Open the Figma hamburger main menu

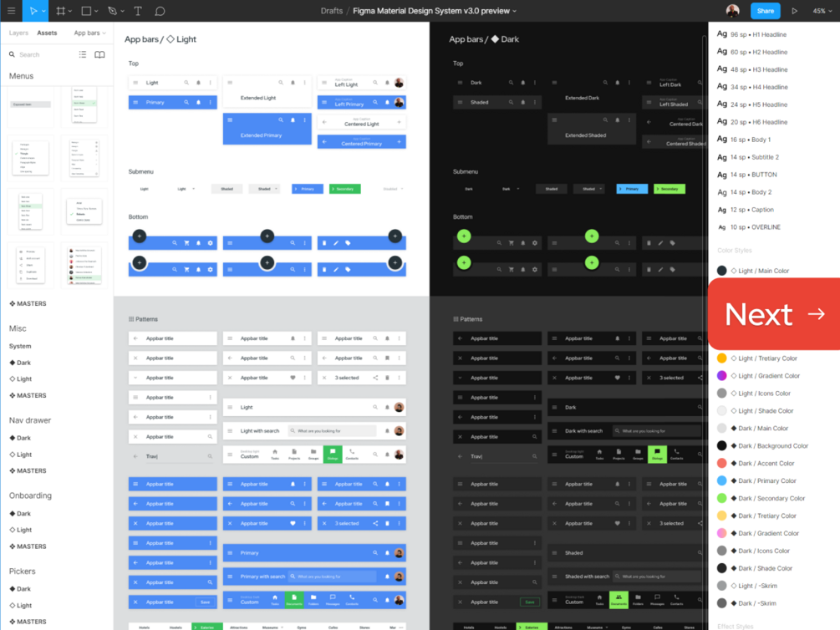(11, 11)
